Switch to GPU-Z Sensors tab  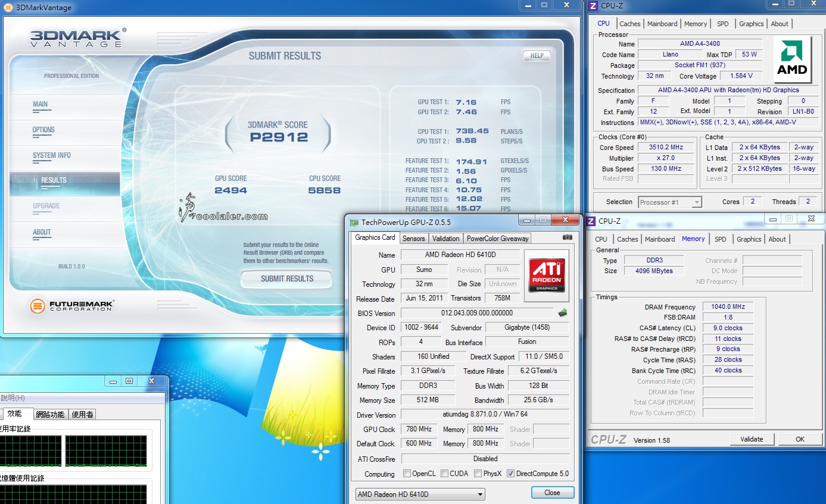pyautogui.click(x=413, y=238)
